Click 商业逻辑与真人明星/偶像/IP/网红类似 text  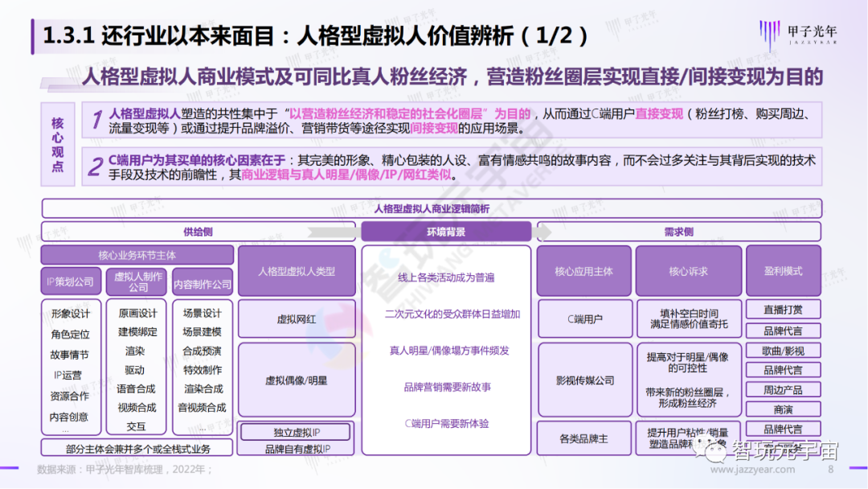[x=346, y=175]
